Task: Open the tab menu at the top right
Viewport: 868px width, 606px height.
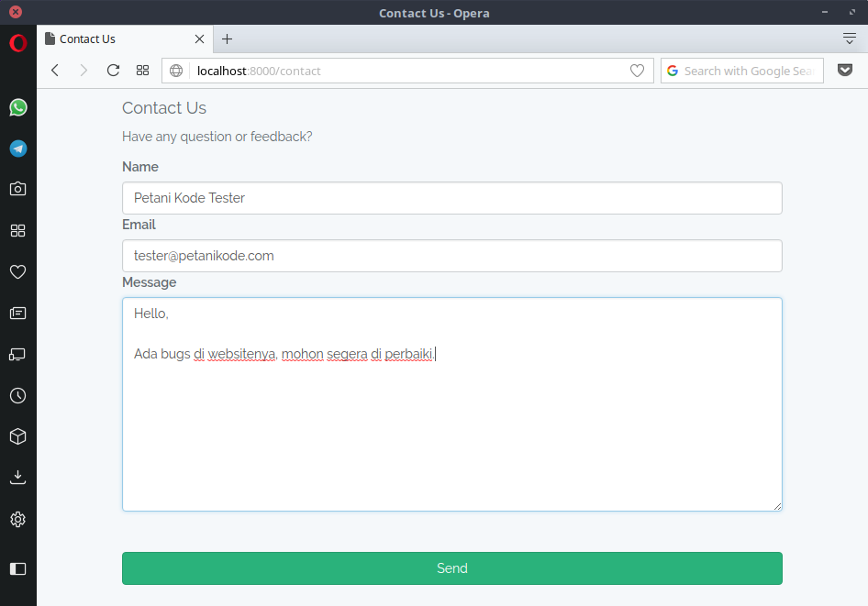Action: [x=849, y=39]
